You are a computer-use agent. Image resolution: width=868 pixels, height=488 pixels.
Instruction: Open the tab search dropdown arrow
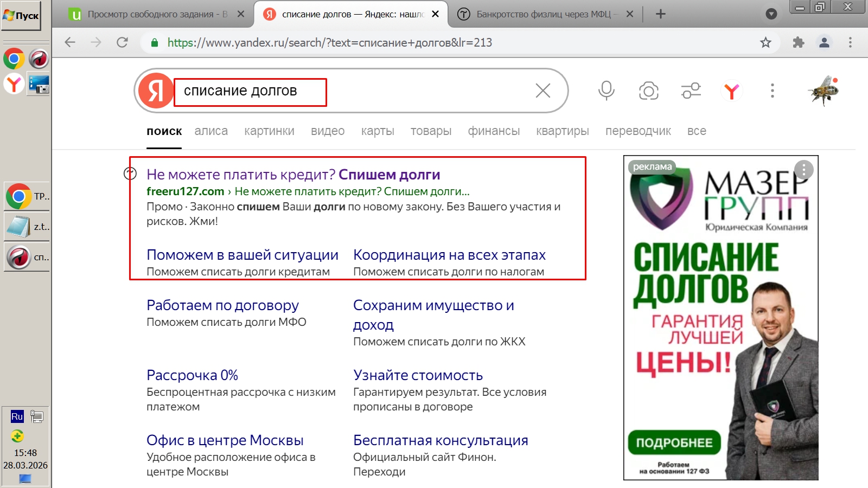[x=771, y=14]
